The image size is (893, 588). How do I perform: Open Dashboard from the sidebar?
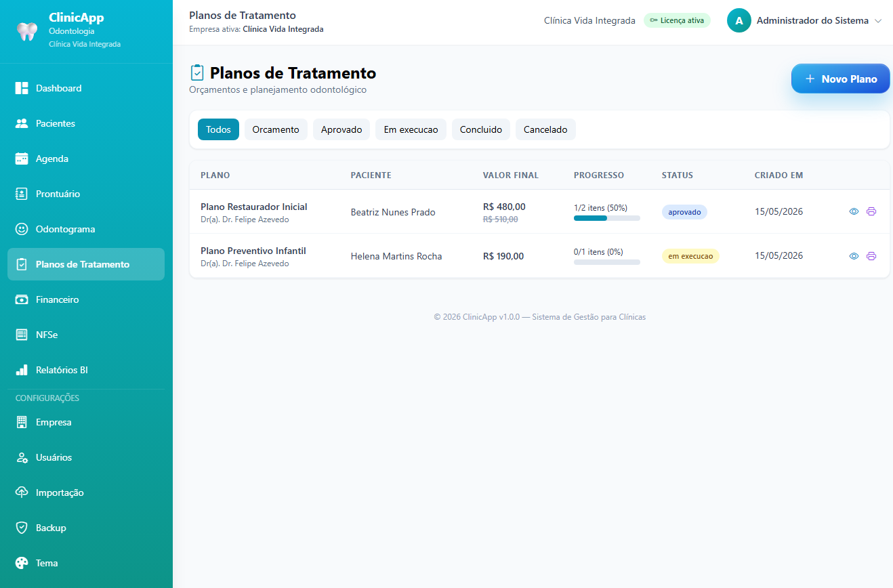point(86,88)
